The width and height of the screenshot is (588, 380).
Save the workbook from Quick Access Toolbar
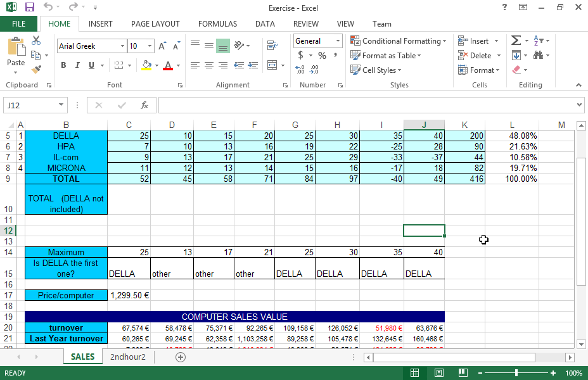tap(30, 8)
